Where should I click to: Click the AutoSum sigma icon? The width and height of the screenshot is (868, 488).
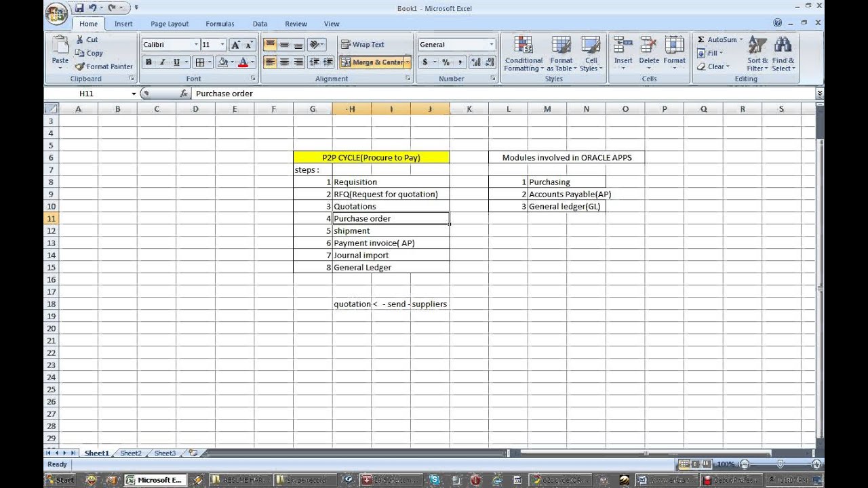pos(701,40)
